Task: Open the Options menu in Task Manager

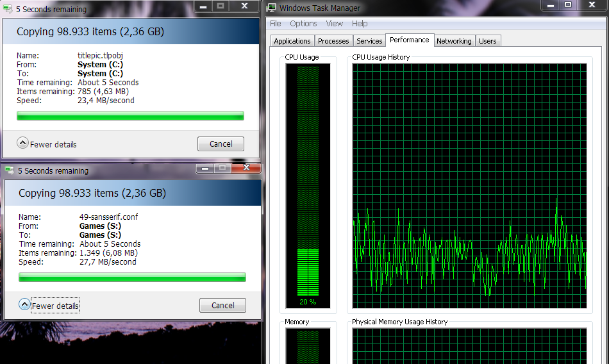Action: coord(303,23)
